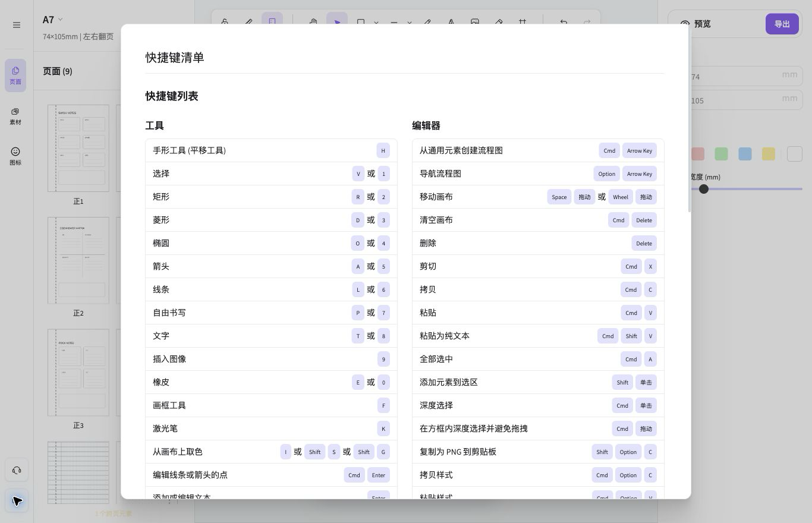The image size is (812, 523).
Task: Open the 图标 icons sidebar tab
Action: tap(15, 156)
